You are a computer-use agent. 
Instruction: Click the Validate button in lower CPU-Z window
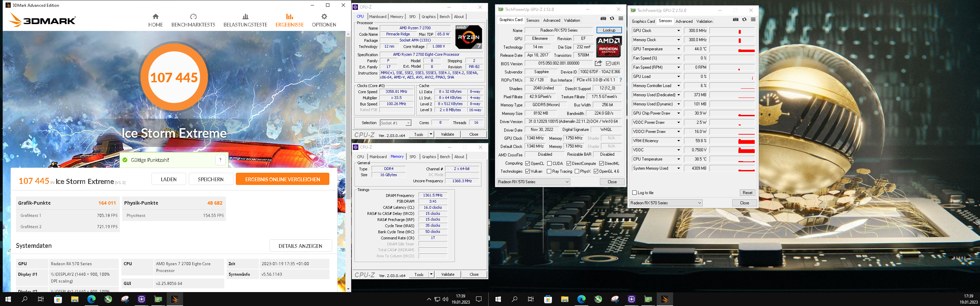click(x=448, y=274)
